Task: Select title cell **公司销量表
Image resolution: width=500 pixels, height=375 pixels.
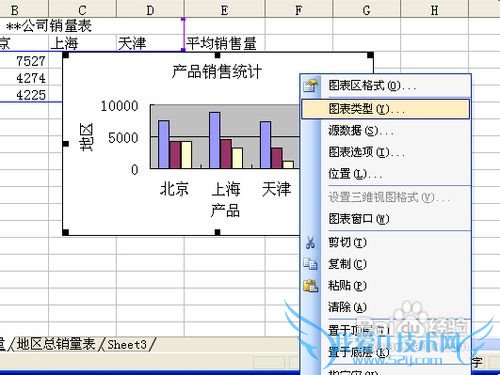Action: pyautogui.click(x=49, y=26)
